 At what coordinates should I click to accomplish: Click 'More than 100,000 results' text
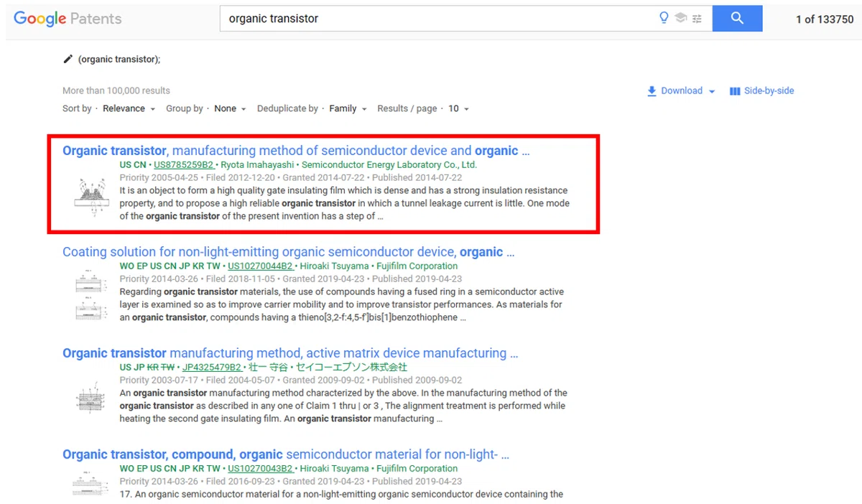(116, 90)
